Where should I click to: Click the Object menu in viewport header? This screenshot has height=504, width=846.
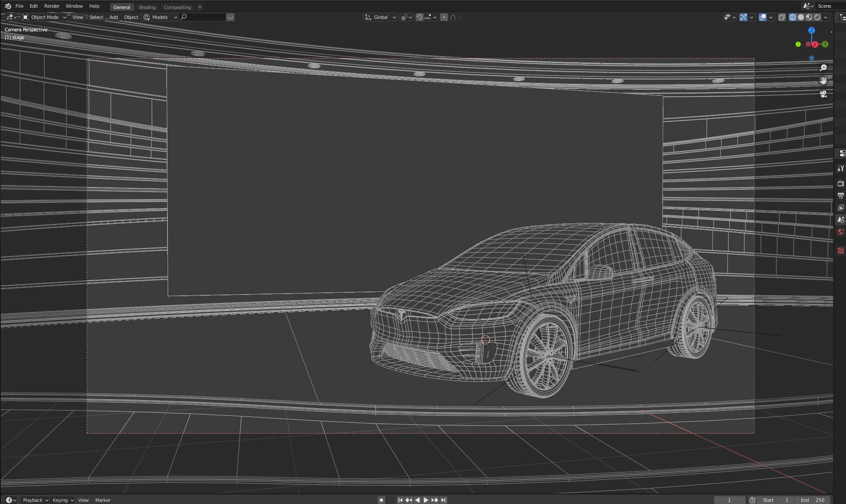tap(131, 17)
